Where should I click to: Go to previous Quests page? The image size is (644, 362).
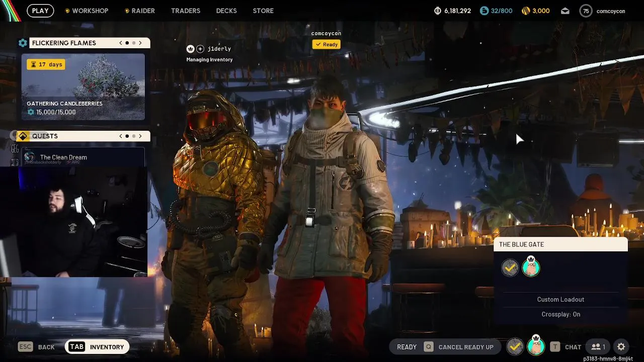click(121, 136)
